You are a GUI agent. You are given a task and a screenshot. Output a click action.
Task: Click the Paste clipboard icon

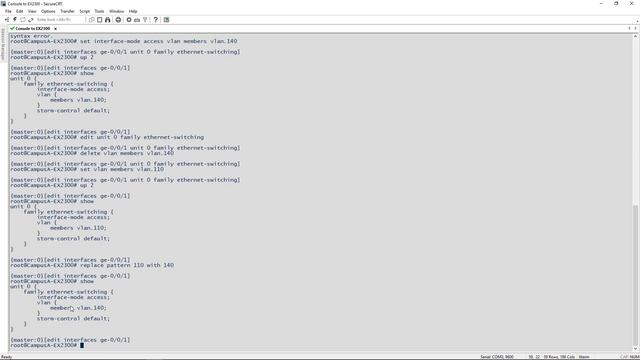(x=99, y=20)
